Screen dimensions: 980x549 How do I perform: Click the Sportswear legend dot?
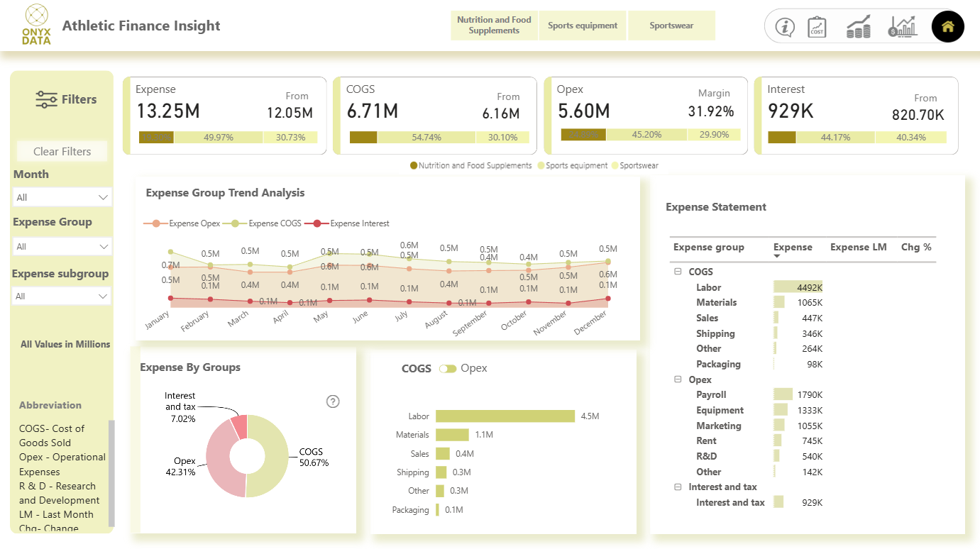point(615,165)
